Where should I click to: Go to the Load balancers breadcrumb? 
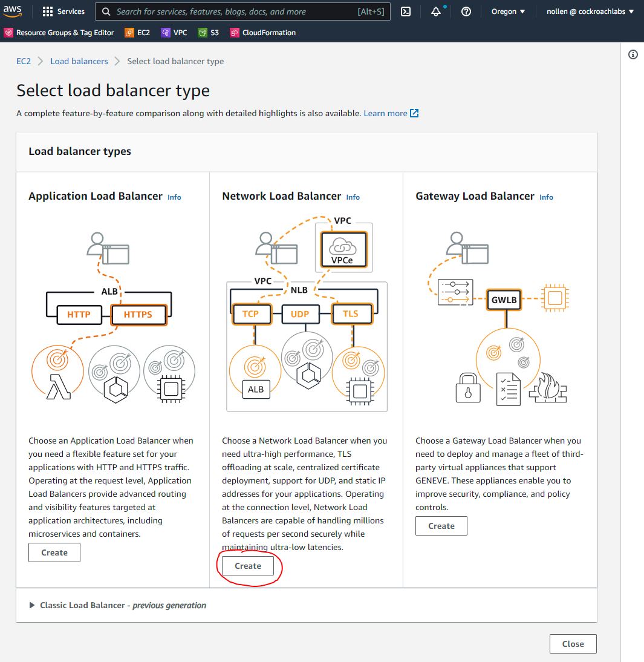tap(79, 61)
